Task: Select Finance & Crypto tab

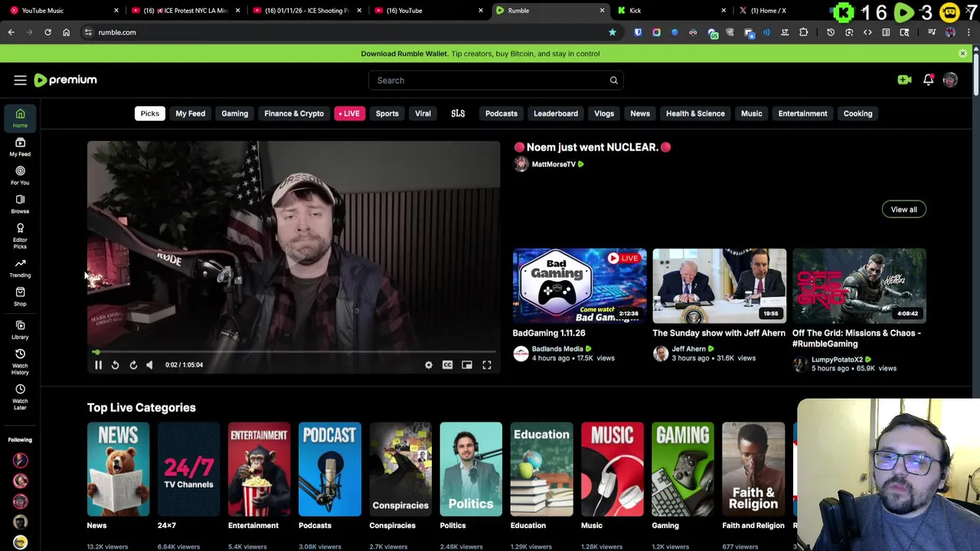Action: [294, 113]
